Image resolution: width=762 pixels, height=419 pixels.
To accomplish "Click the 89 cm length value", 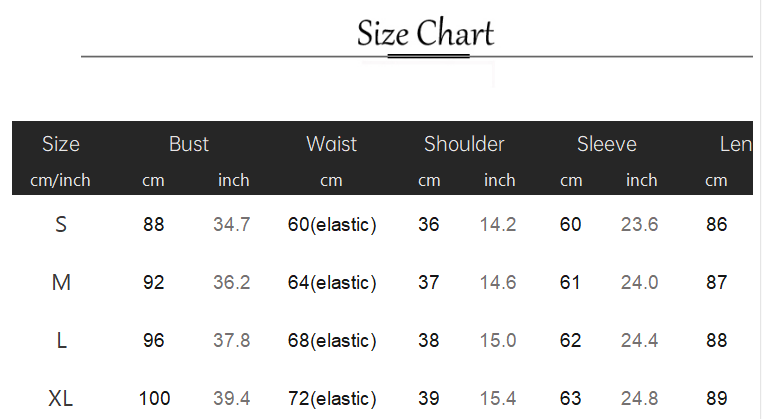I will (717, 399).
